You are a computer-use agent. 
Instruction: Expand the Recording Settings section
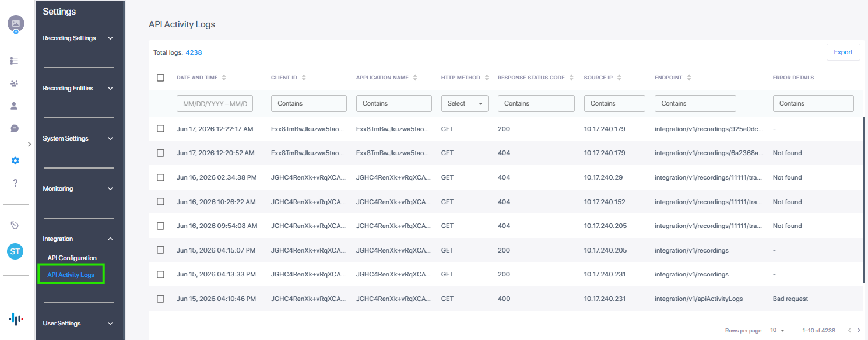point(78,38)
